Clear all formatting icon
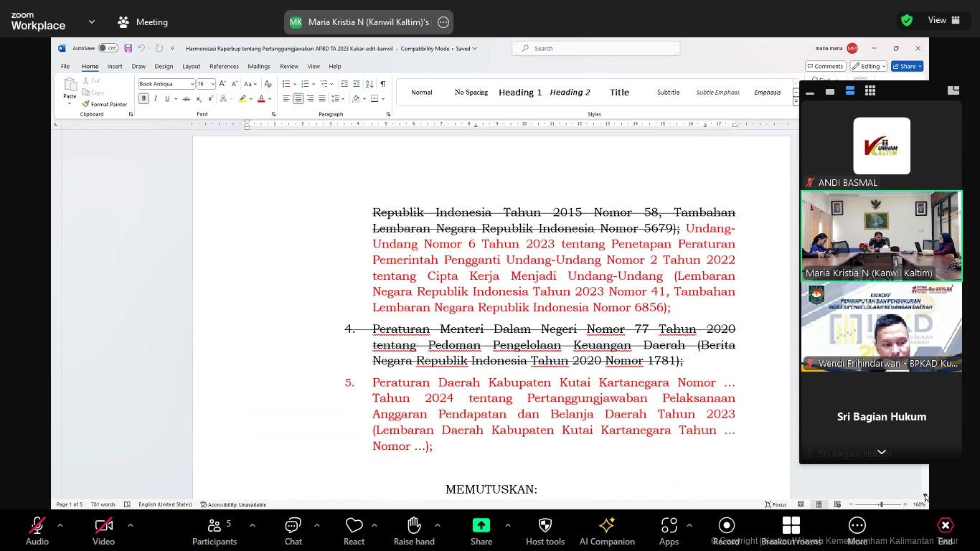The width and height of the screenshot is (980, 551). 268,84
